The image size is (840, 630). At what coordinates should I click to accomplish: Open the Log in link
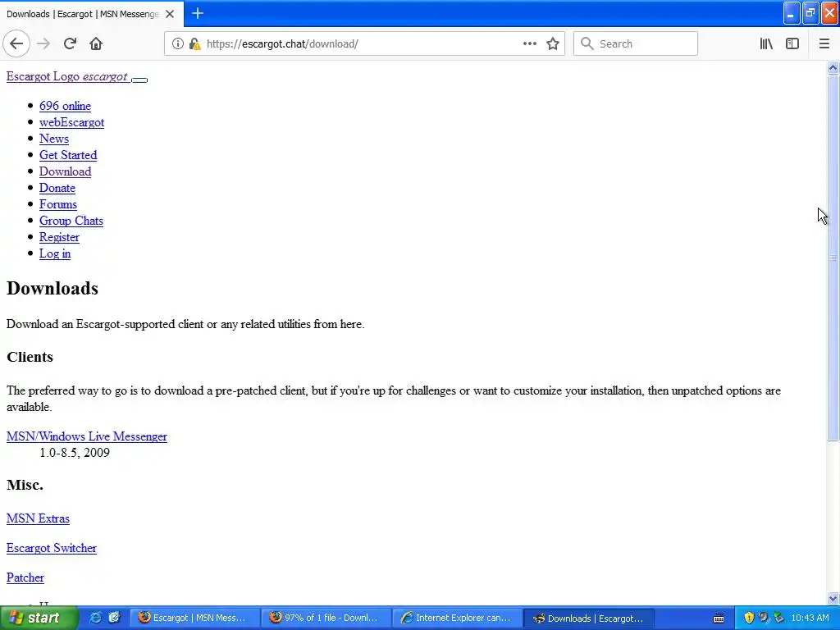pos(55,254)
